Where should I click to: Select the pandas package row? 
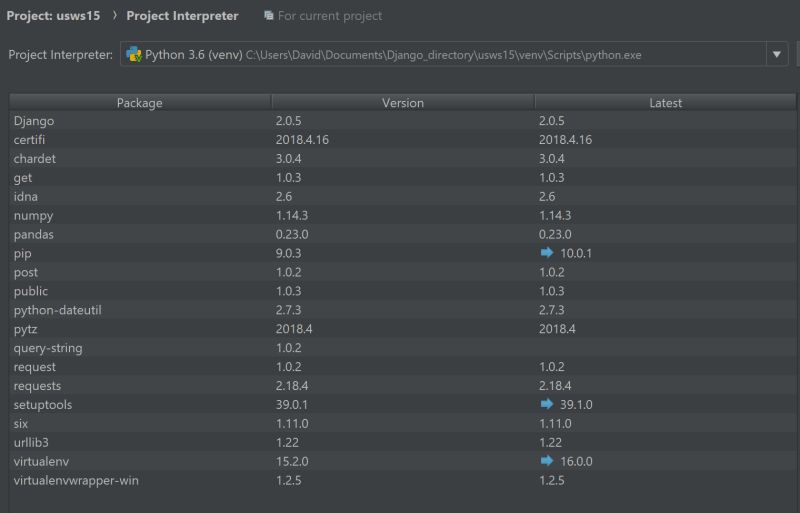[403, 234]
